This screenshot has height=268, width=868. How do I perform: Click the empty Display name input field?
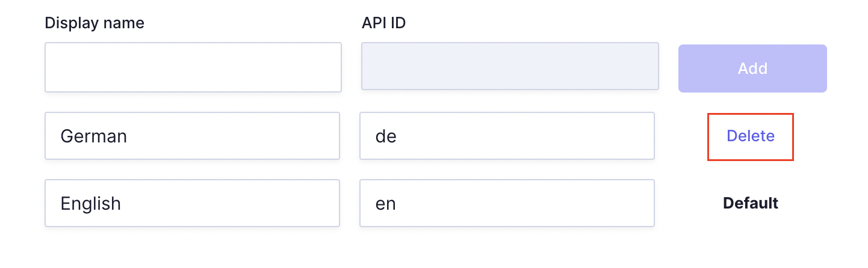coord(193,67)
